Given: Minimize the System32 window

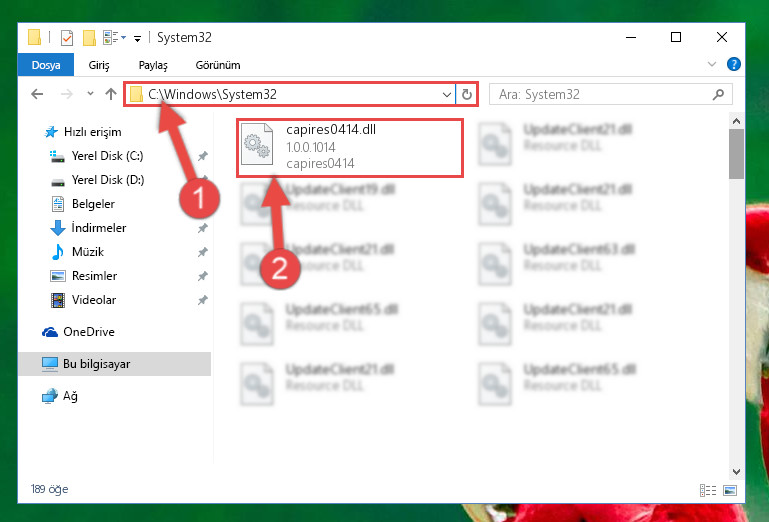Looking at the screenshot, I should tap(631, 37).
